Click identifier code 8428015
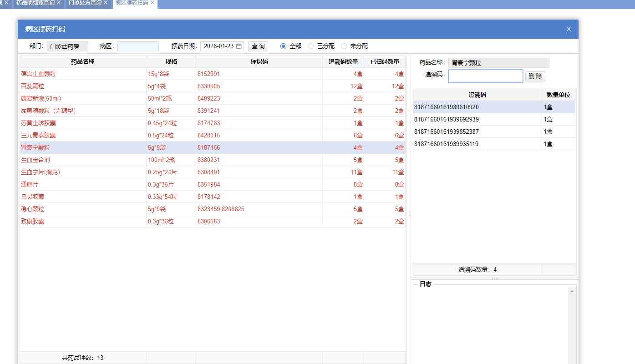This screenshot has width=635, height=364. (x=208, y=135)
